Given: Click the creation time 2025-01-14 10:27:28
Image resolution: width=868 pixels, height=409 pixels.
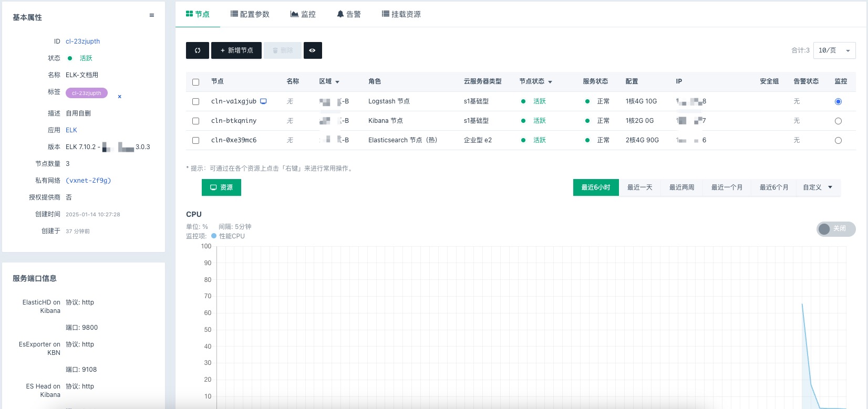Looking at the screenshot, I should point(93,215).
